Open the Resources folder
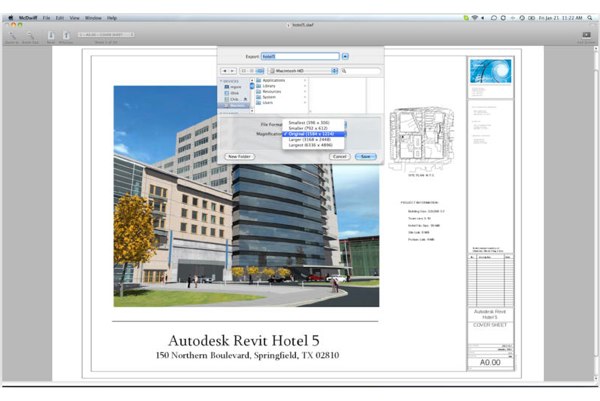Image resolution: width=600 pixels, height=401 pixels. point(272,91)
